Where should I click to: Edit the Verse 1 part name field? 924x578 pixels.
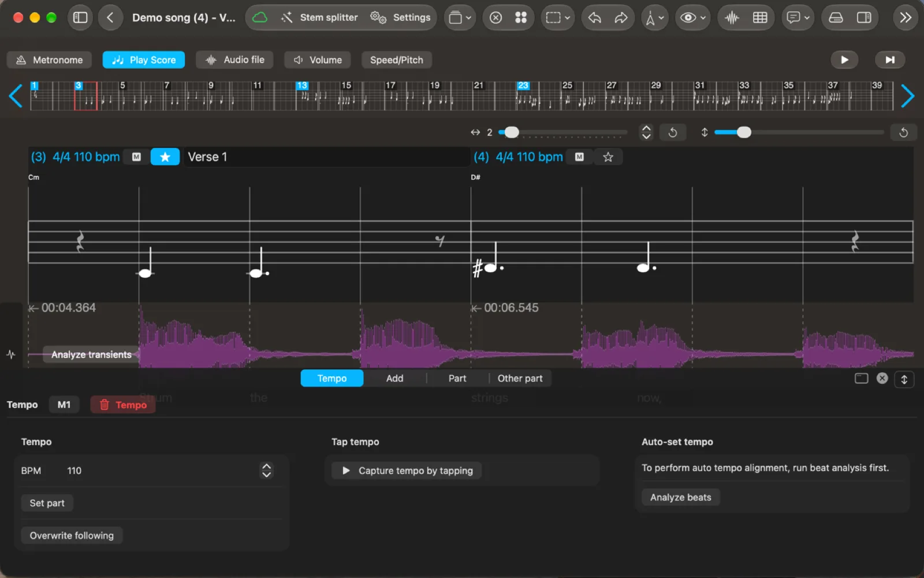point(327,157)
